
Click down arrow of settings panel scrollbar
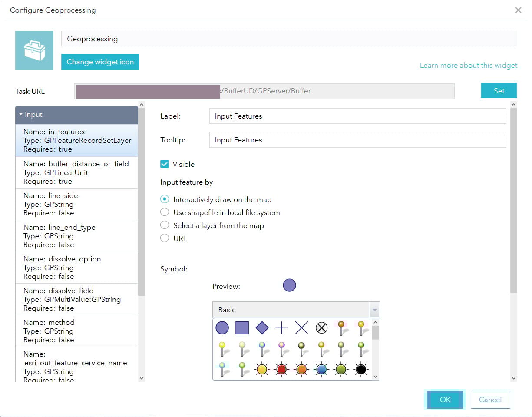pyautogui.click(x=514, y=378)
